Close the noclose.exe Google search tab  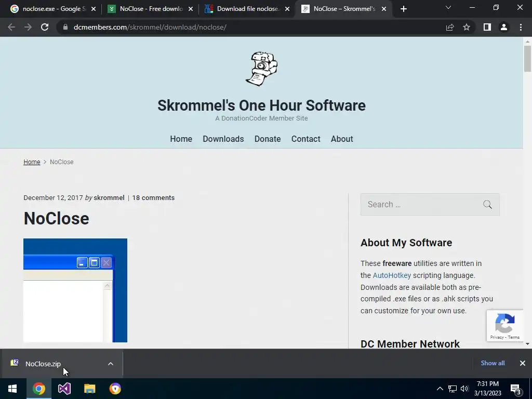tap(94, 9)
